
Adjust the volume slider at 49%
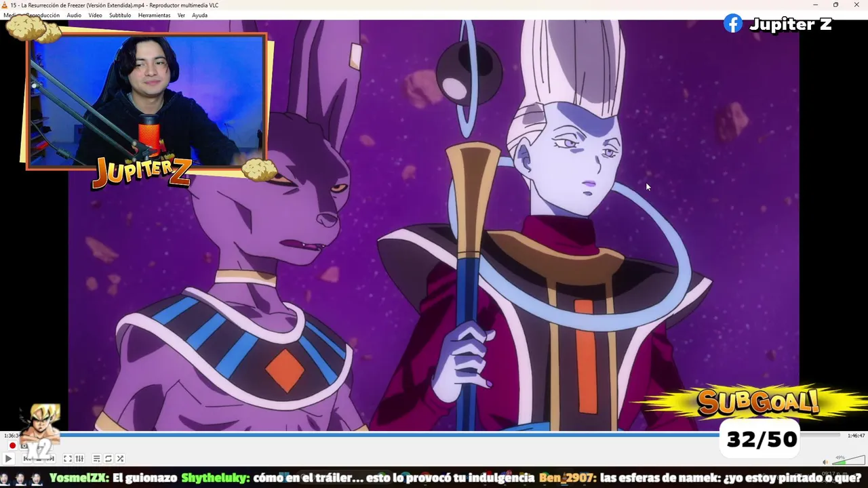[848, 460]
